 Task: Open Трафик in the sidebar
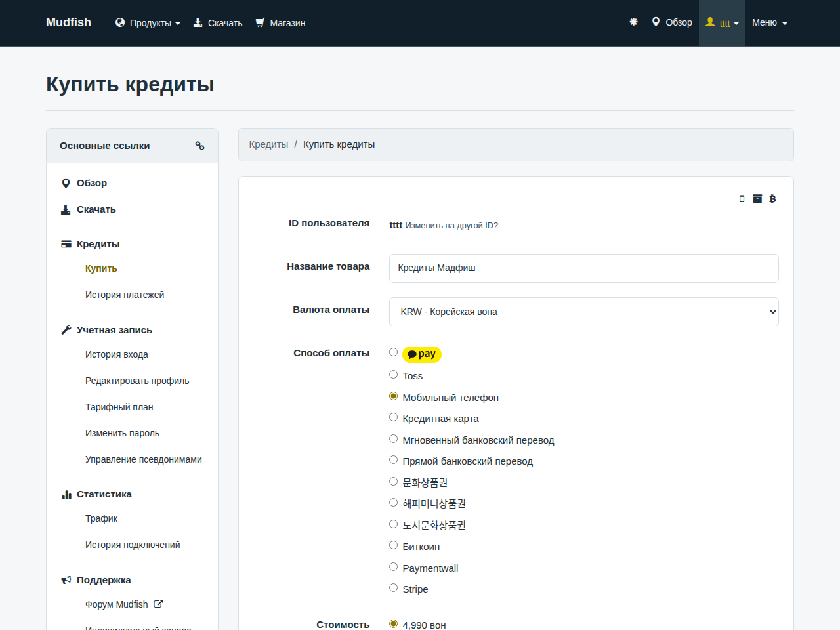pyautogui.click(x=102, y=518)
